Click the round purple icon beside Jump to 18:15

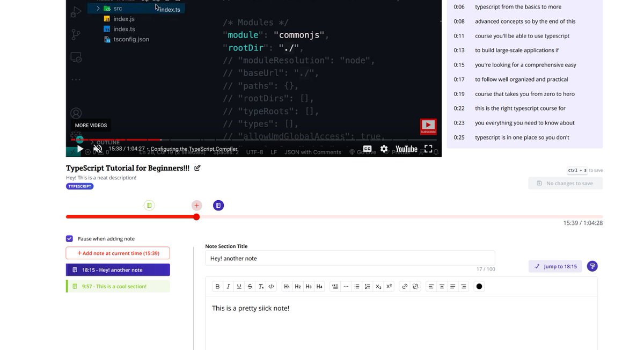coord(592,266)
